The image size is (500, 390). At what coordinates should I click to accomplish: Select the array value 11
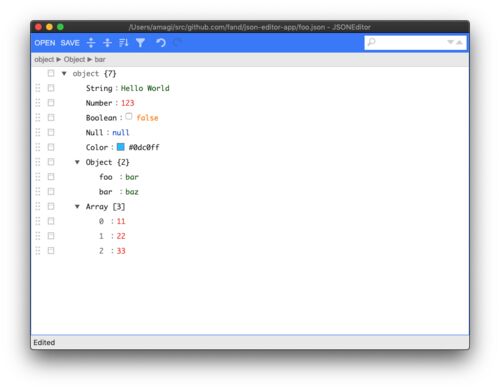tap(121, 221)
